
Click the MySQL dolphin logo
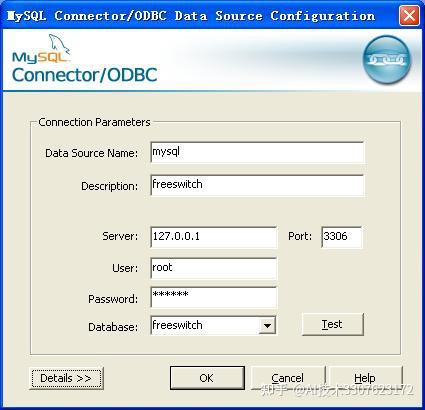(x=41, y=49)
